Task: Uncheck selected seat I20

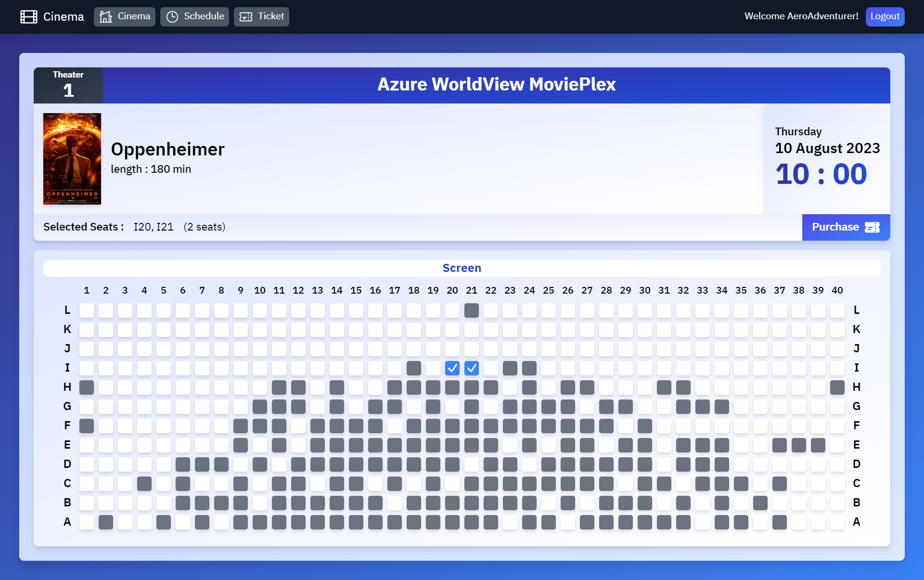Action: pos(452,368)
